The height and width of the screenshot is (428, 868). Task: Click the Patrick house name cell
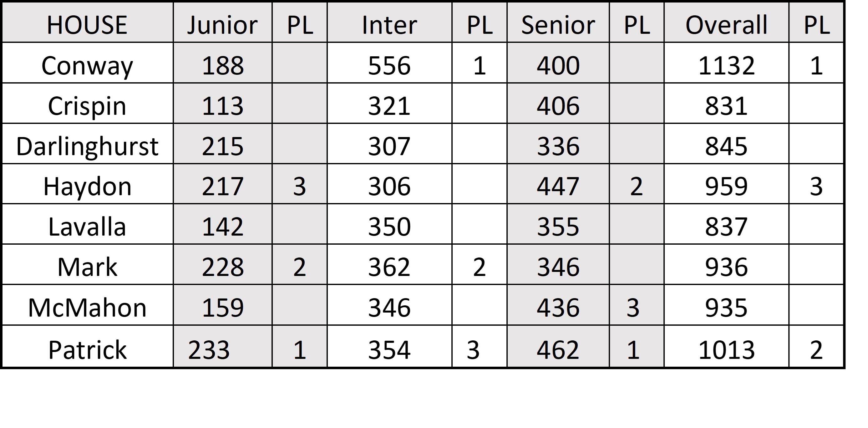87,349
